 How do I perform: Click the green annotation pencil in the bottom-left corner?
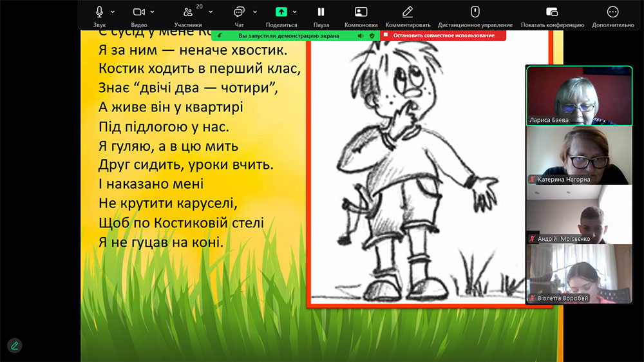(x=14, y=346)
